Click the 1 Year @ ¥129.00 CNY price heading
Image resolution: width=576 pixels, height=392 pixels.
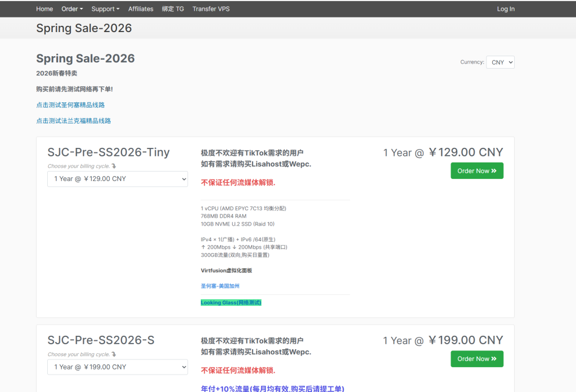pos(443,152)
